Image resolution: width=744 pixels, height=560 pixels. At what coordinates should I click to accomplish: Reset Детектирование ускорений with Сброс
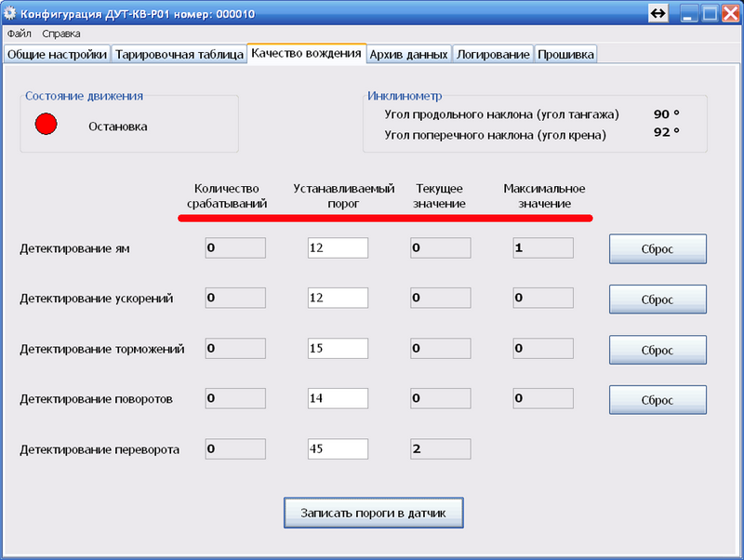(658, 299)
